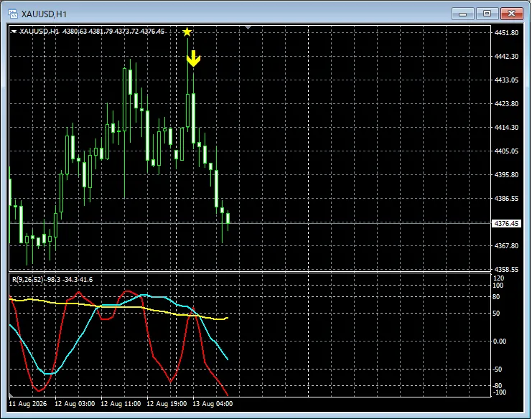This screenshot has width=532, height=419.
Task: Click the -50 indicator scale value
Action: pyautogui.click(x=498, y=369)
